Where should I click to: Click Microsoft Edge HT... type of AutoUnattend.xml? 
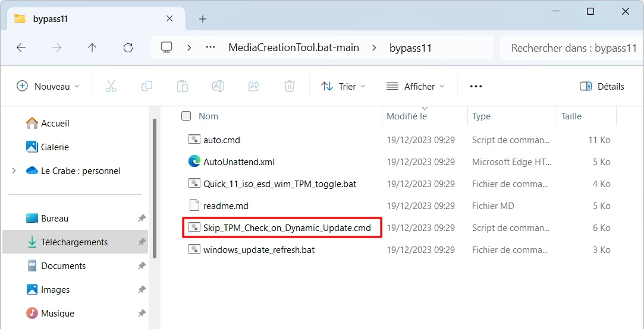click(512, 162)
